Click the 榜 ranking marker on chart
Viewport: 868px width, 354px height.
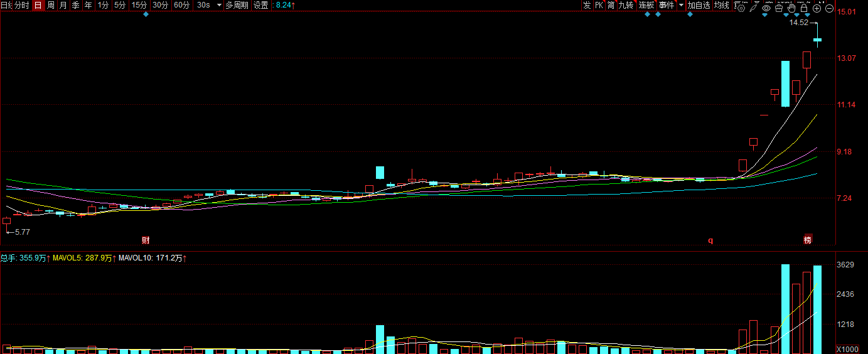808,240
